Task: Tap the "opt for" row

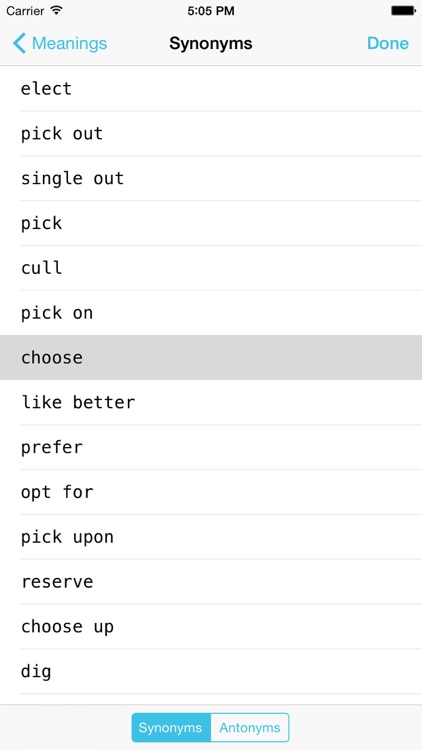Action: coord(211,492)
